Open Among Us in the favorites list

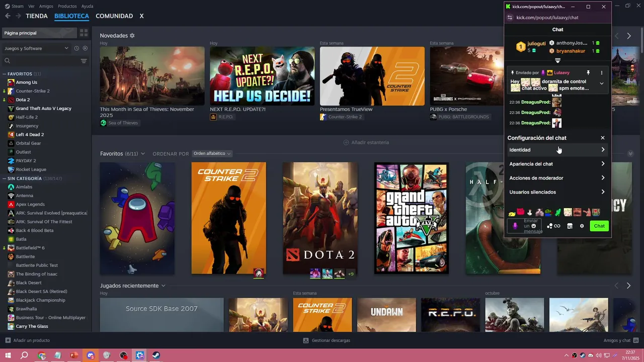click(x=26, y=82)
